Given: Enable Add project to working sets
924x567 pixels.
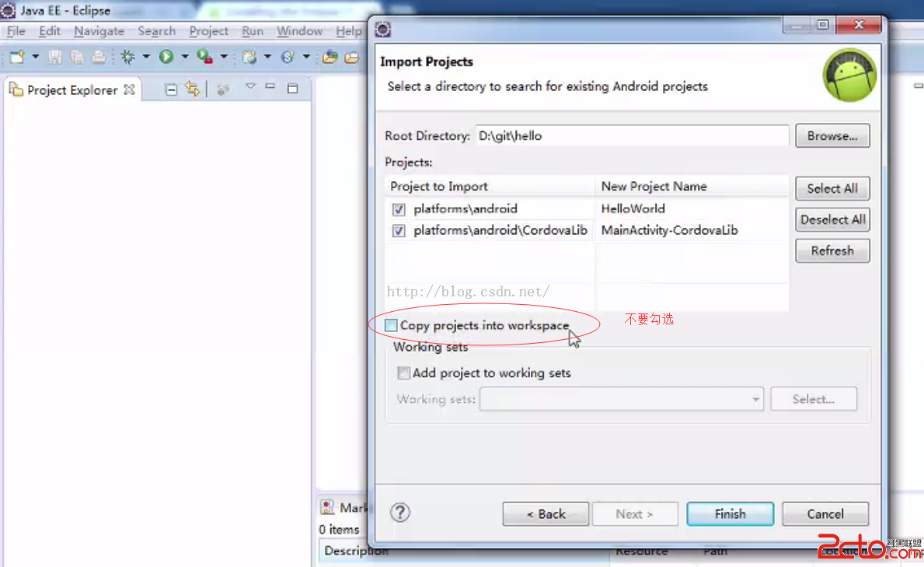Looking at the screenshot, I should pyautogui.click(x=403, y=373).
